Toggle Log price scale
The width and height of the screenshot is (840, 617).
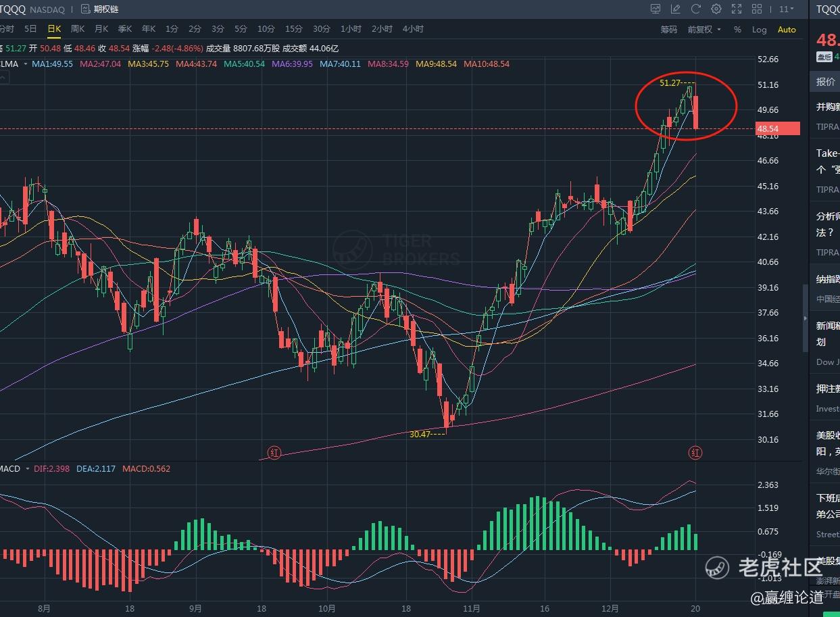pos(760,30)
